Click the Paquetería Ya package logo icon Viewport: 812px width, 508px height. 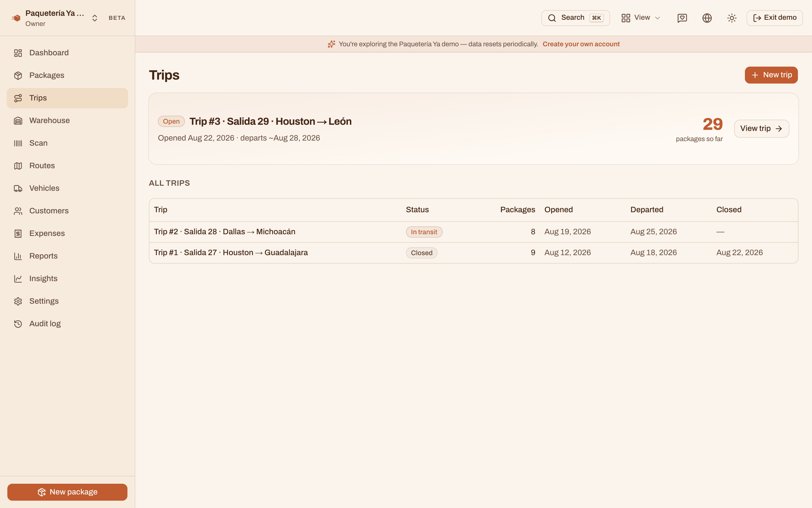[x=16, y=18]
